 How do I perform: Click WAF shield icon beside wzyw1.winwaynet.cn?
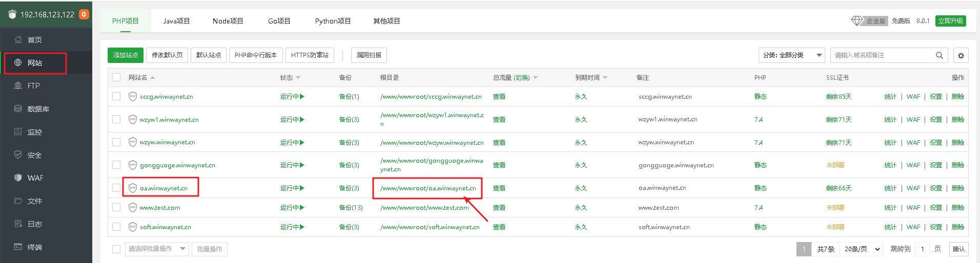pyautogui.click(x=133, y=120)
